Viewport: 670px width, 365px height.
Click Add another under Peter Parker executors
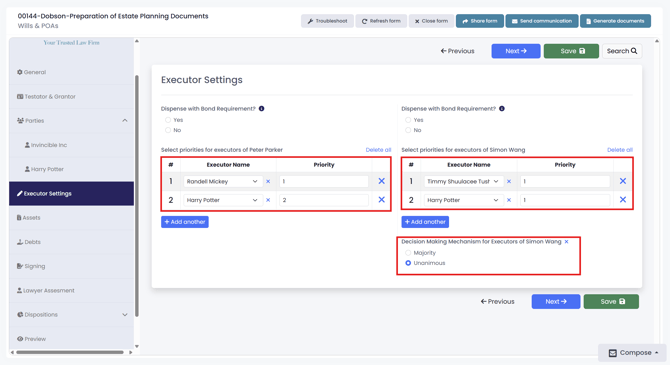coord(185,222)
